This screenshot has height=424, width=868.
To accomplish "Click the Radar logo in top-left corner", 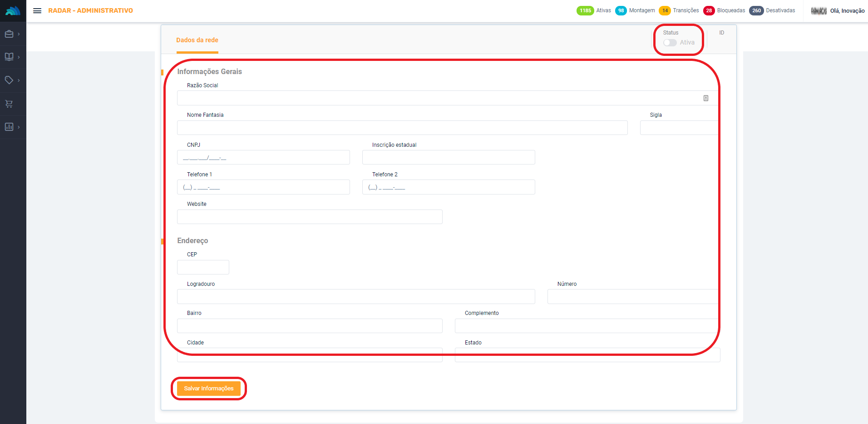I will click(13, 10).
